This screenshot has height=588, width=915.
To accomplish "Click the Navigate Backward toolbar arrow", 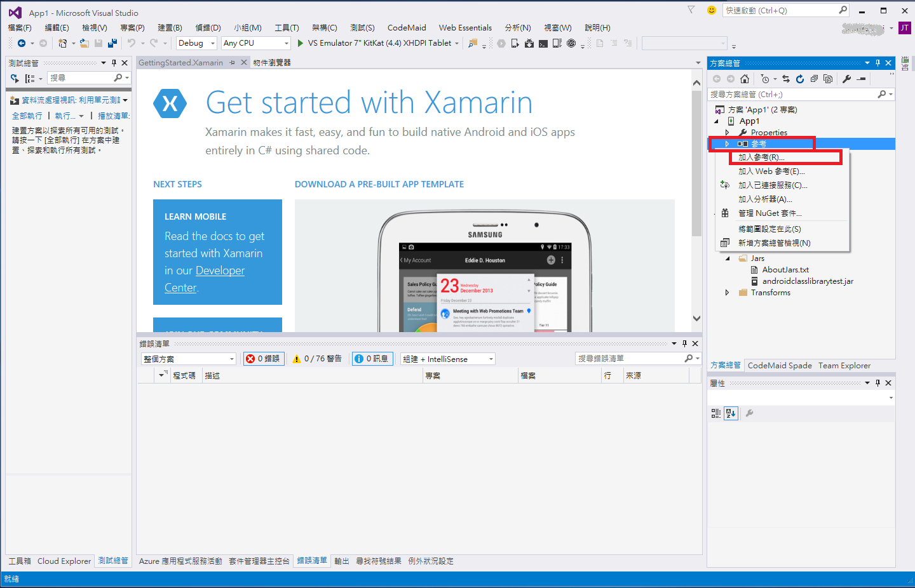I will click(22, 43).
